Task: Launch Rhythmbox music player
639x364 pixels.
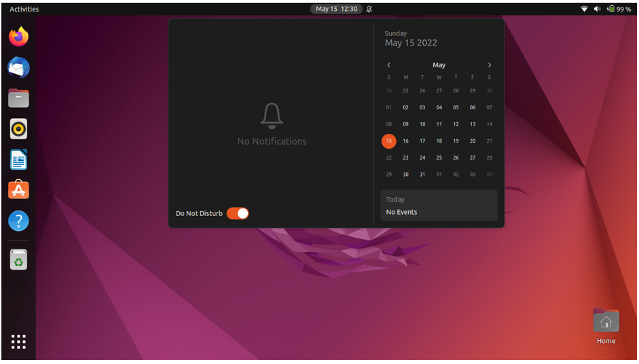Action: click(x=19, y=129)
